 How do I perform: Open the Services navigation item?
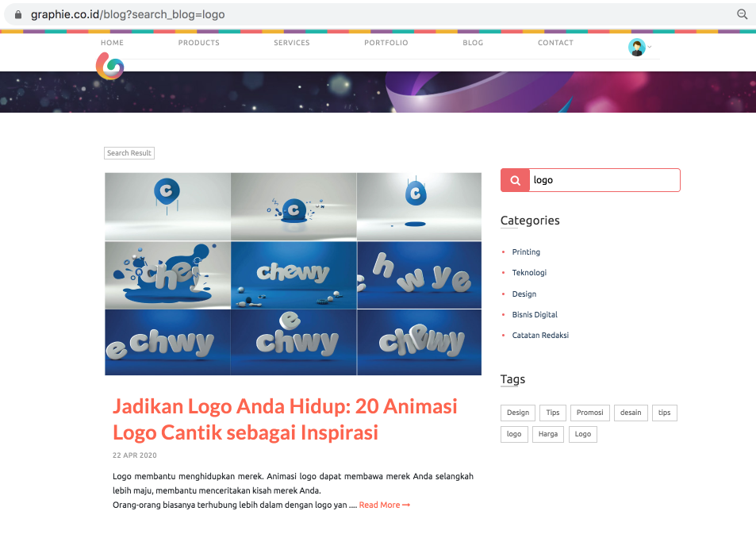point(292,42)
